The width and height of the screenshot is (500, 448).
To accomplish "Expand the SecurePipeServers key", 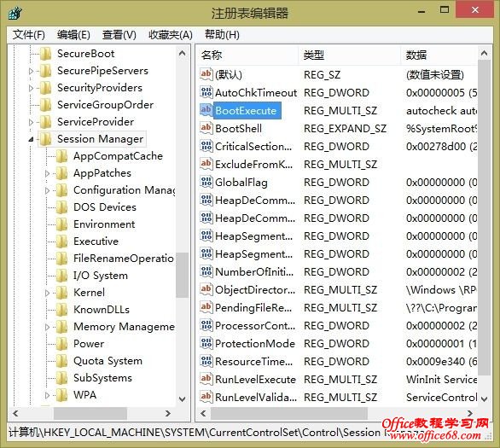I will (x=31, y=71).
